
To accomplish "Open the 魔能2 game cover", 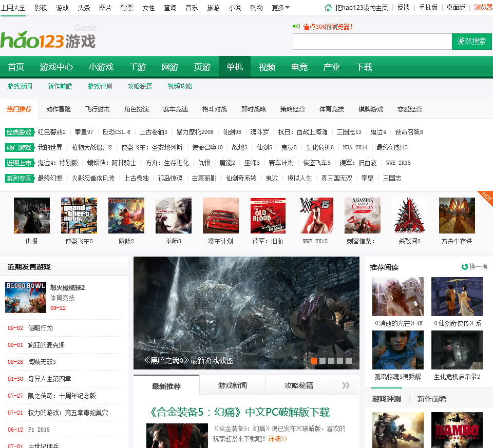I will click(126, 216).
